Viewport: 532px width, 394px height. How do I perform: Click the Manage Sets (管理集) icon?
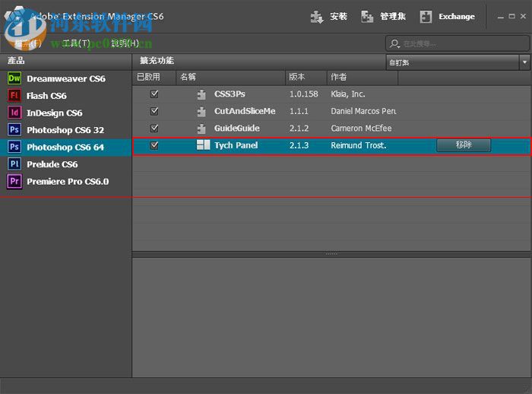(x=367, y=17)
